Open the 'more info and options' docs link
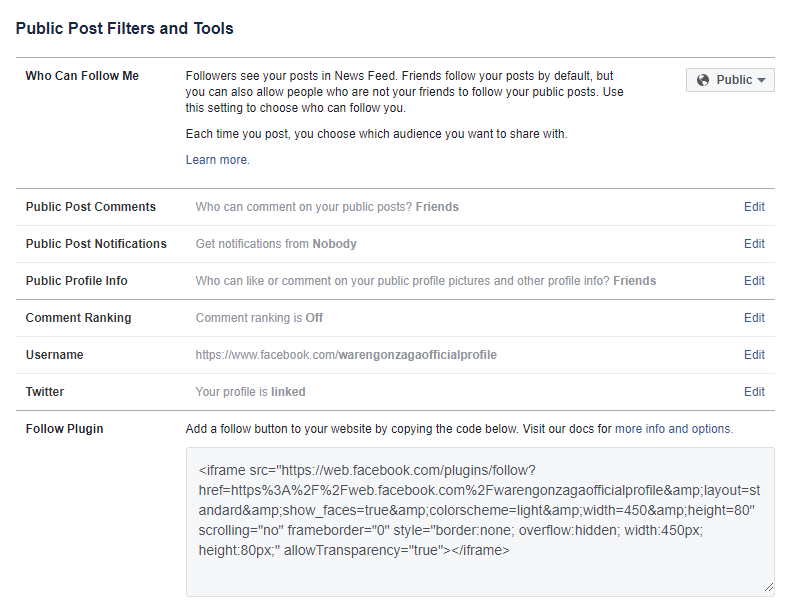This screenshot has width=792, height=606. (673, 429)
